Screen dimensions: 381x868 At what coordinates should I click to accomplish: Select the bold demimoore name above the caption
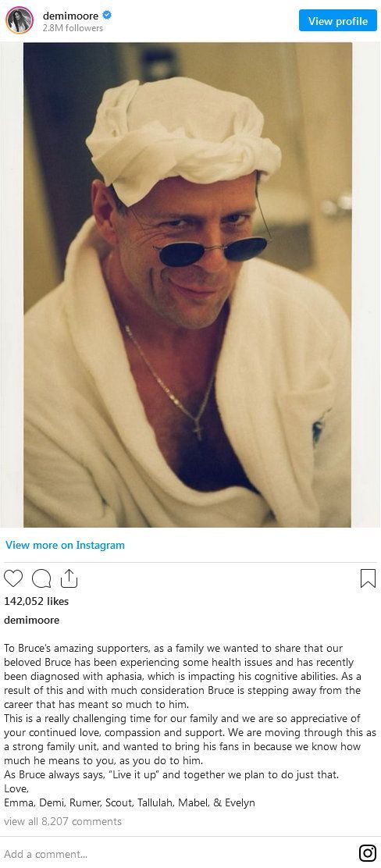click(31, 620)
